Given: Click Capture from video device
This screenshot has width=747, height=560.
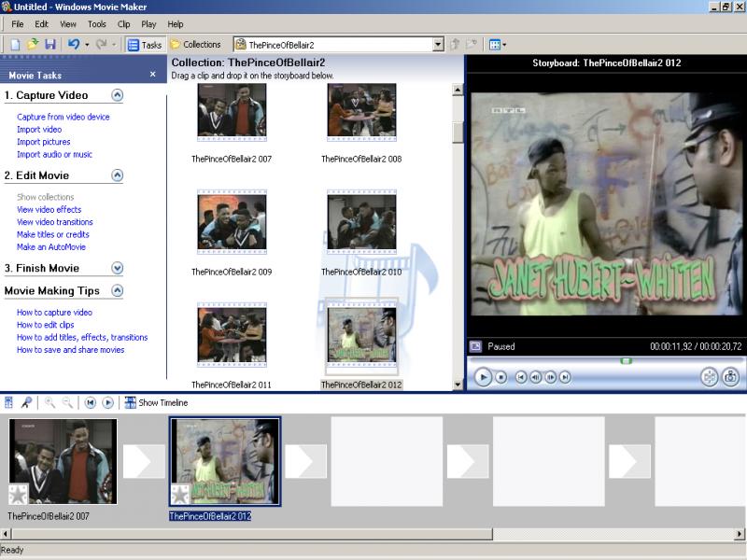Looking at the screenshot, I should click(63, 117).
